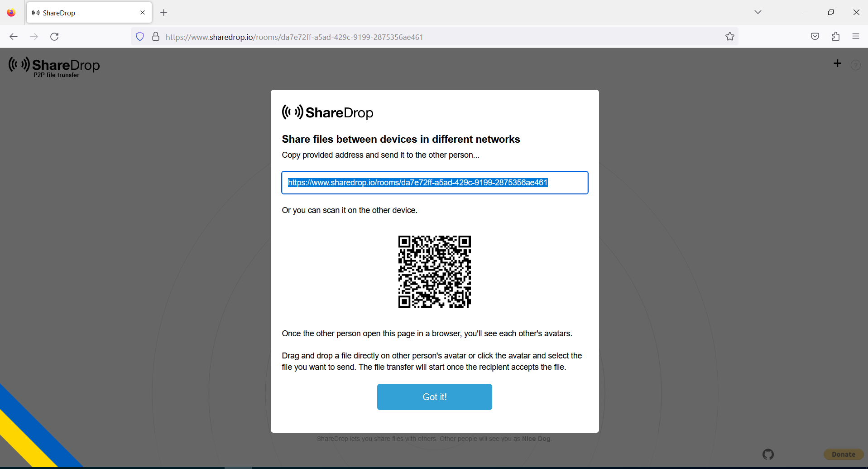Click the QR code for the room
Image resolution: width=868 pixels, height=469 pixels.
434,271
